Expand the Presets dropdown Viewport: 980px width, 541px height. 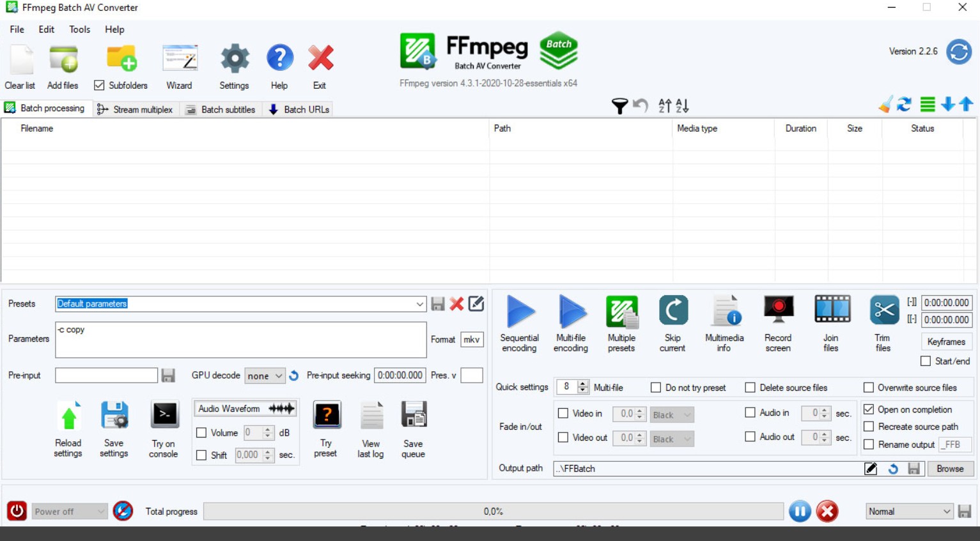tap(419, 304)
